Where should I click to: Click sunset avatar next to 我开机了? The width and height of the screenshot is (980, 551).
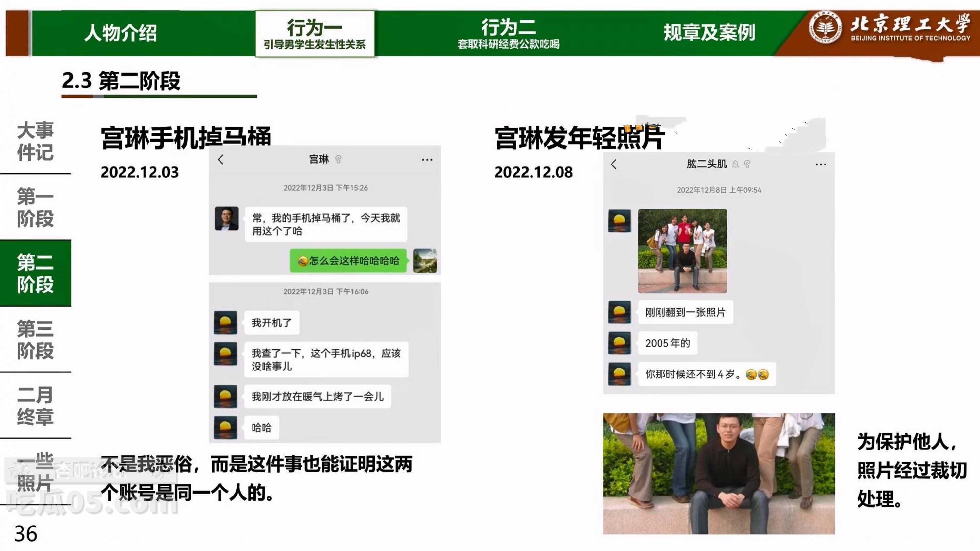[x=226, y=323]
